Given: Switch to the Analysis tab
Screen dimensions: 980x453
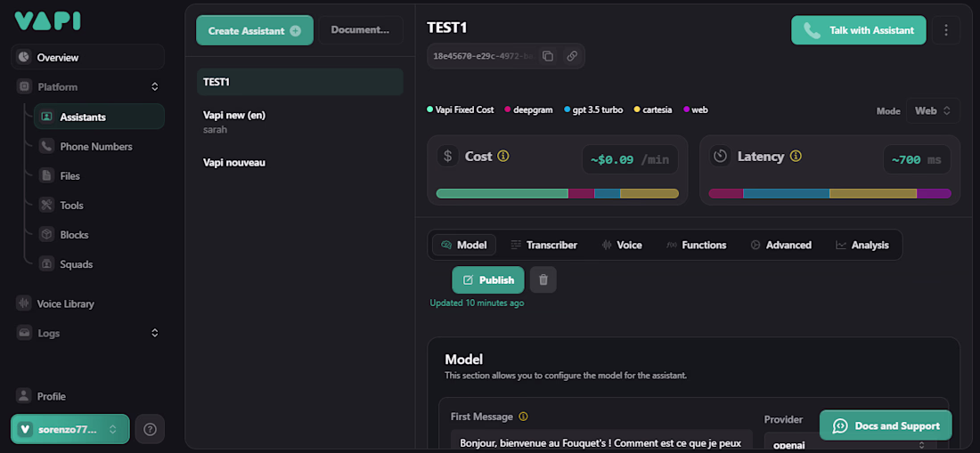Looking at the screenshot, I should (x=862, y=246).
